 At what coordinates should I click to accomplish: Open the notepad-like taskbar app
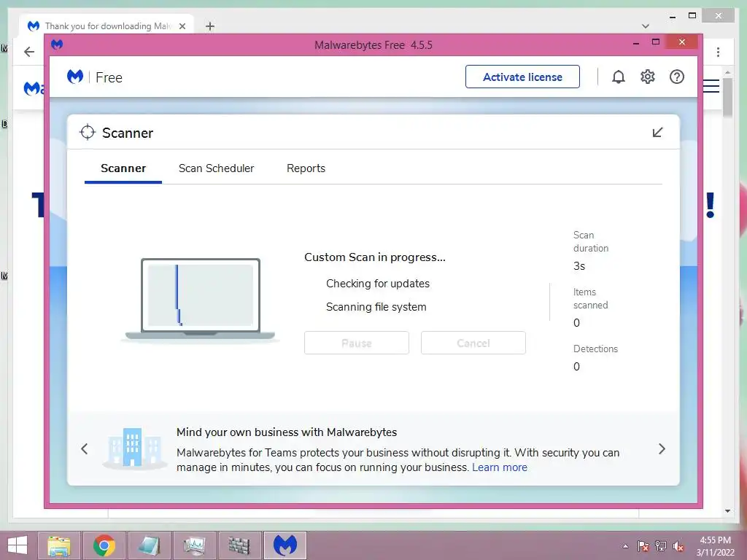coord(150,545)
